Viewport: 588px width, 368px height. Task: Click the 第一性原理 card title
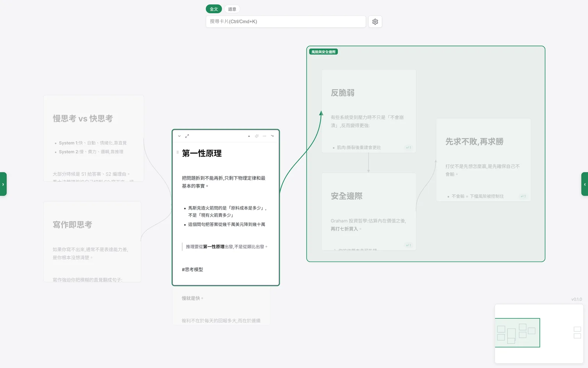(x=202, y=153)
